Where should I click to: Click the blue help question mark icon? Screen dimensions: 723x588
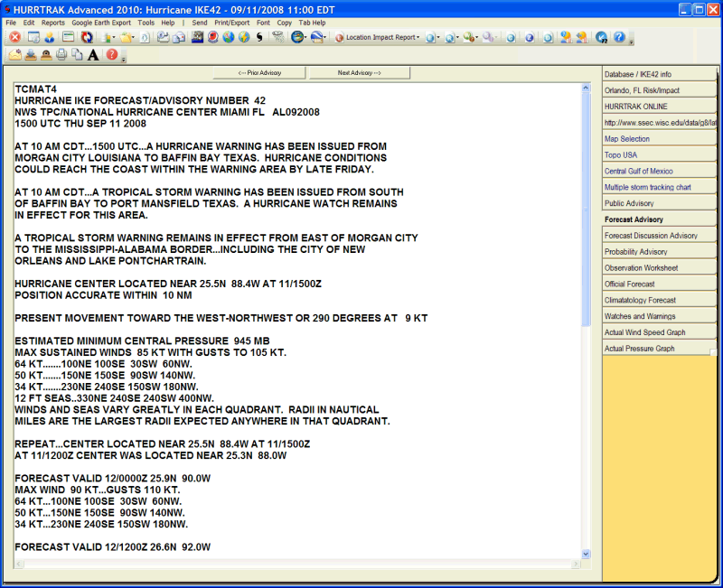pyautogui.click(x=619, y=38)
